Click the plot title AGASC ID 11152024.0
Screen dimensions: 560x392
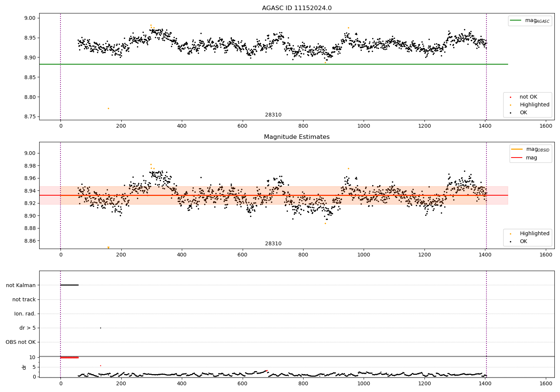pos(296,8)
